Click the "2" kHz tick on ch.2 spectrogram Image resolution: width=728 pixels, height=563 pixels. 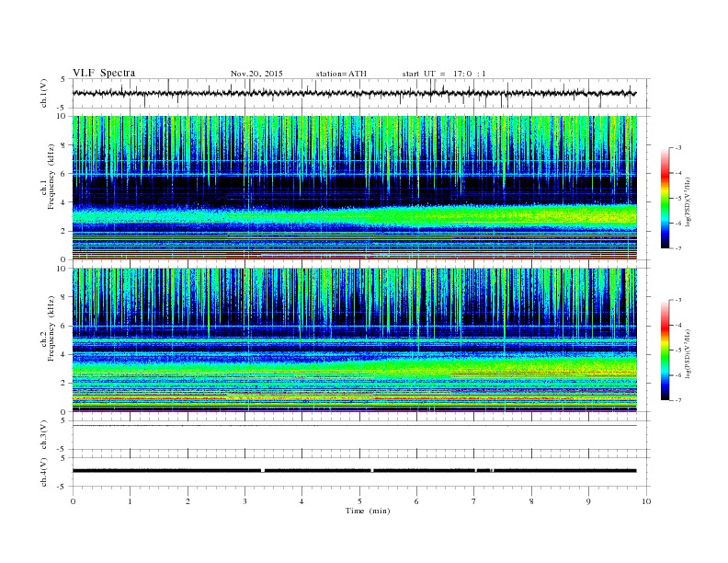coord(63,384)
